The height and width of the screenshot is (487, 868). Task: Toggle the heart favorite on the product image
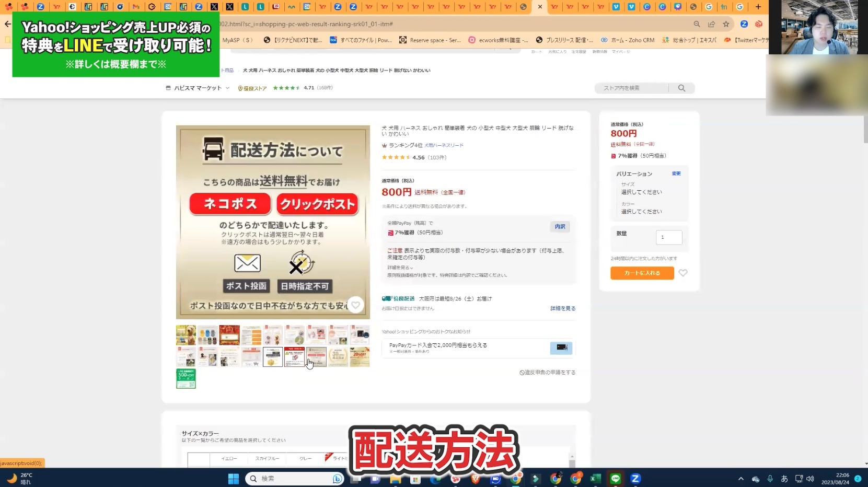point(356,305)
